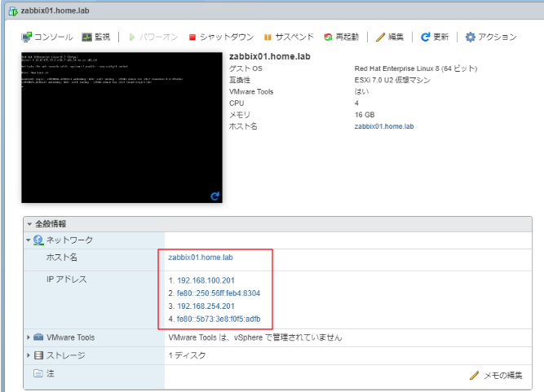Open the アクション toolbar label
The width and height of the screenshot is (544, 392).
[498, 37]
